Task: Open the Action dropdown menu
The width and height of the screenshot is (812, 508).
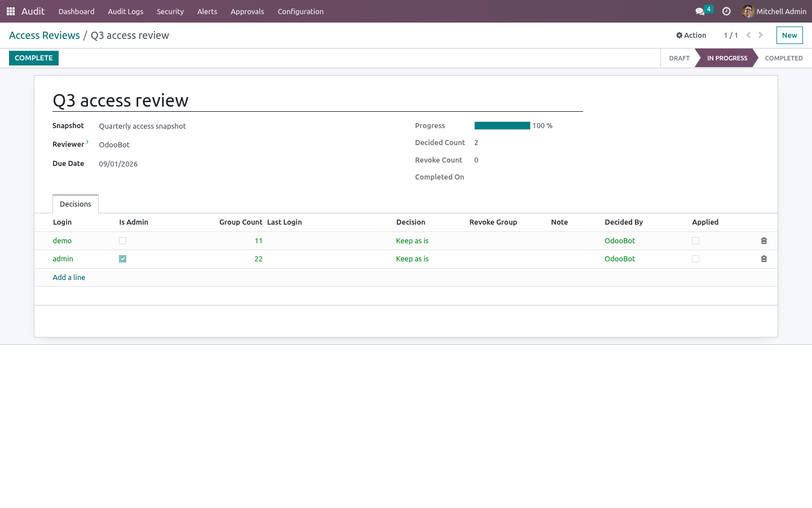Action: click(691, 35)
